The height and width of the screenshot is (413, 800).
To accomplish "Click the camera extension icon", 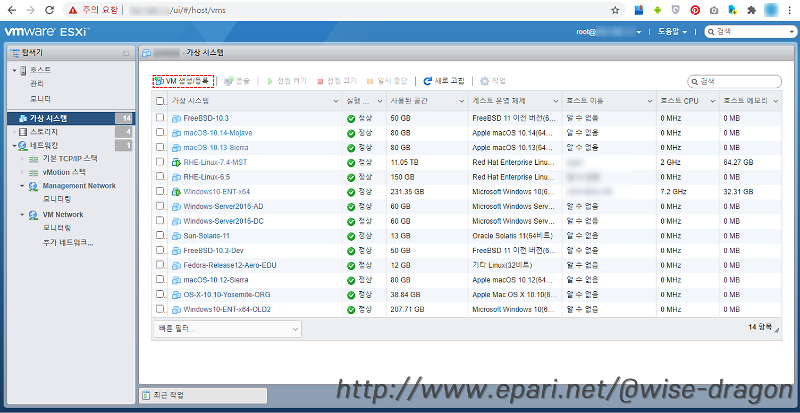I will coord(714,10).
